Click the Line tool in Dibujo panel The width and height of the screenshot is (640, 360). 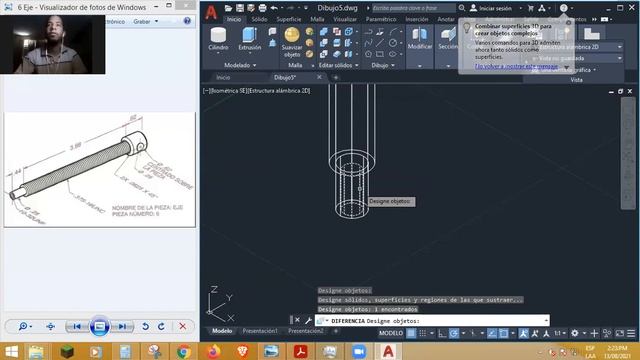click(x=380, y=42)
